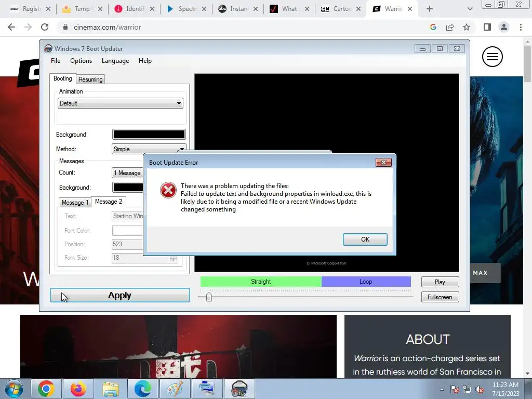Toggle Chrome side panel icon
This screenshot has height=399, width=532.
click(x=487, y=27)
